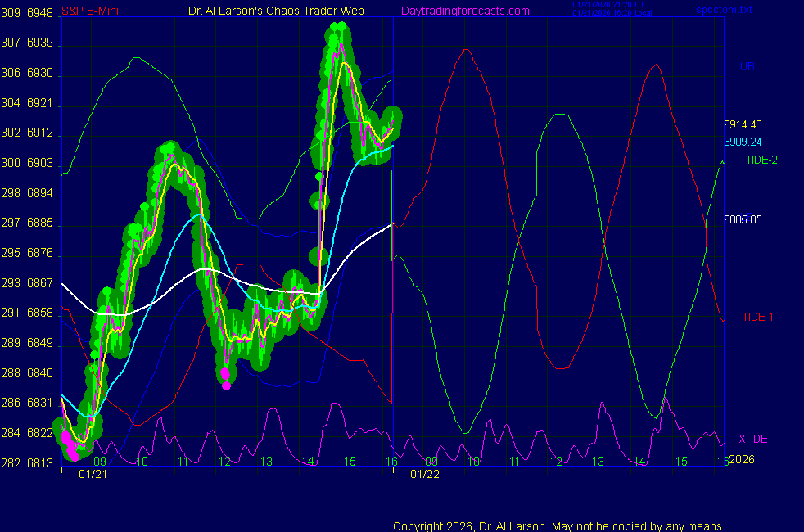804x532 pixels.
Task: Open the Daytradingforecasts.com link
Action: (465, 11)
